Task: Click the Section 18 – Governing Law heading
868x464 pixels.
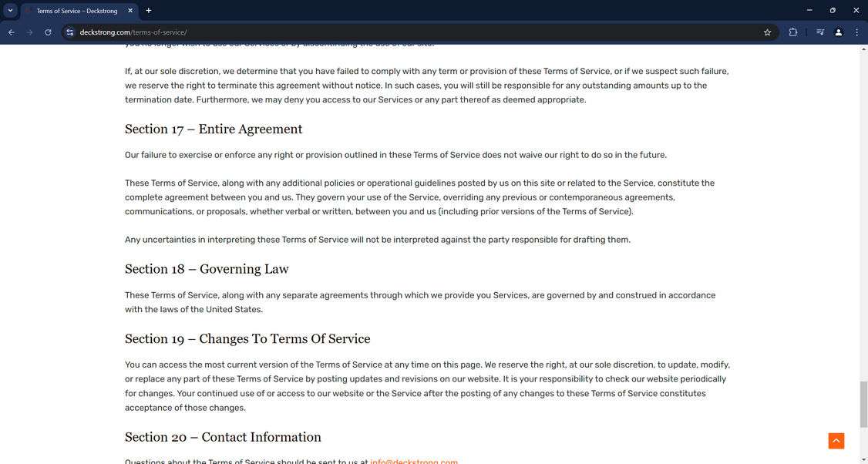Action: 207,269
